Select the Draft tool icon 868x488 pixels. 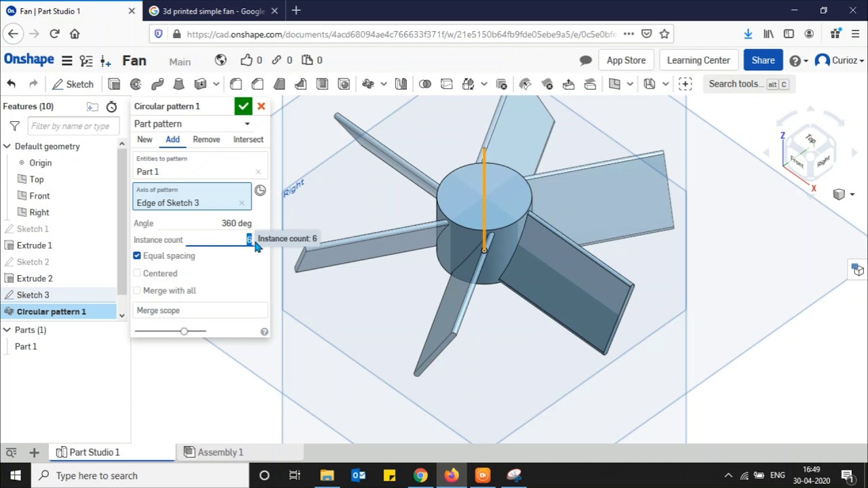pos(279,84)
